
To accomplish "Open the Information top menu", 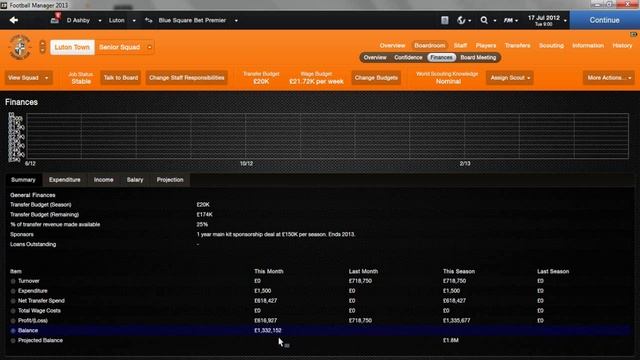I will click(588, 45).
